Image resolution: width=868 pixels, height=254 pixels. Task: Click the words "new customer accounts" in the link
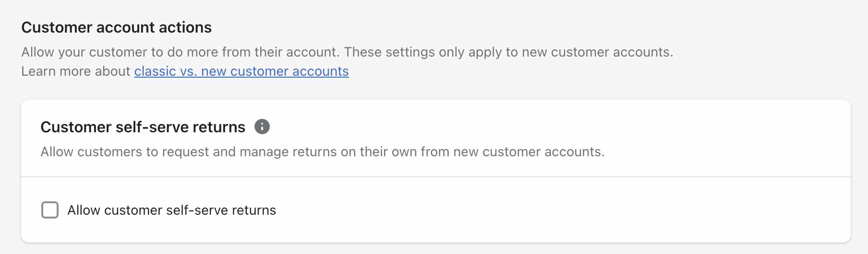275,71
